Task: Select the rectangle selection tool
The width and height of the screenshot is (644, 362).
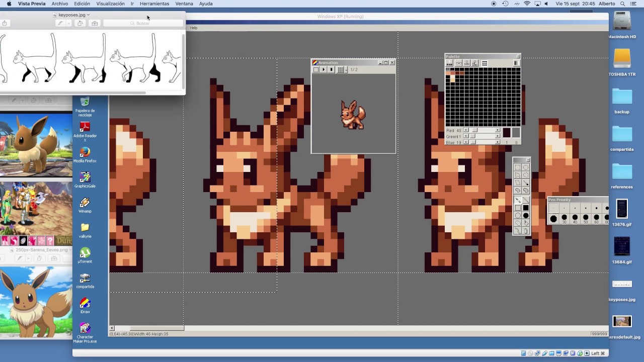Action: pos(518,167)
